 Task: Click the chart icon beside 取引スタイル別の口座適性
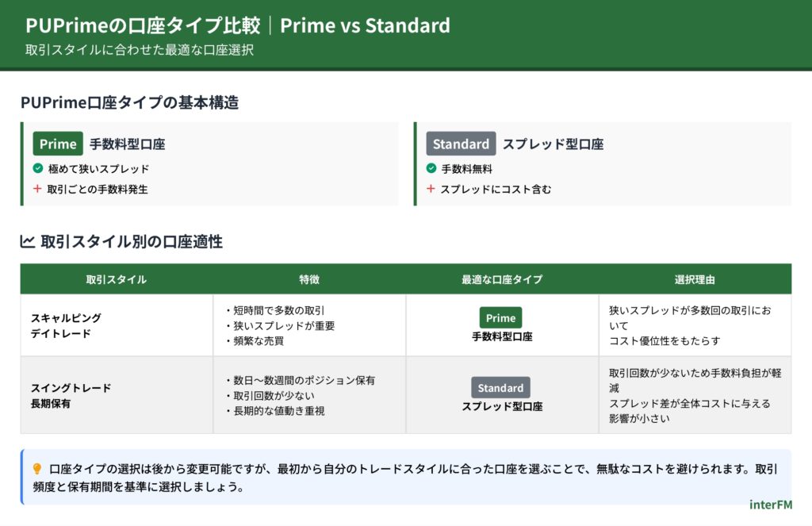tap(28, 241)
